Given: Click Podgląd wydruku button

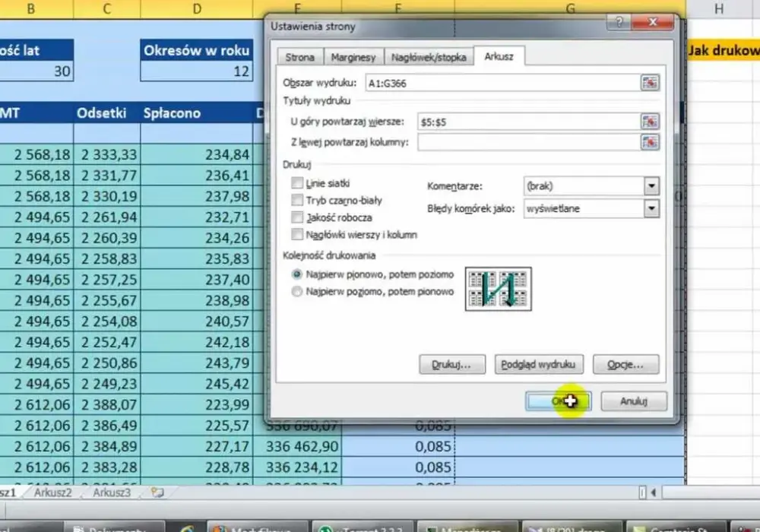Looking at the screenshot, I should (x=539, y=364).
